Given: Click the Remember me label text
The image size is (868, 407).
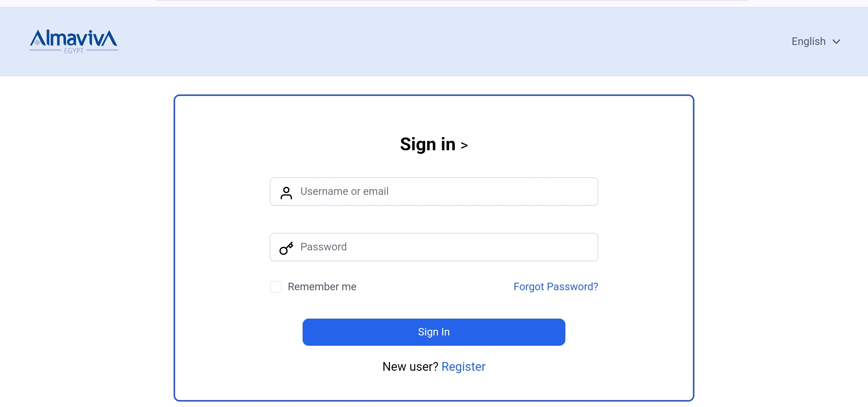Looking at the screenshot, I should click(322, 287).
